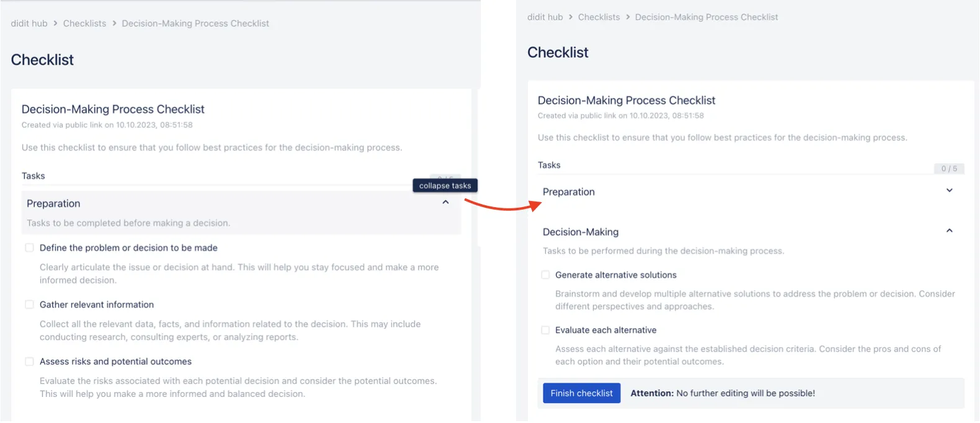This screenshot has height=423, width=980.
Task: Click the Finish checklist button
Action: [x=581, y=393]
